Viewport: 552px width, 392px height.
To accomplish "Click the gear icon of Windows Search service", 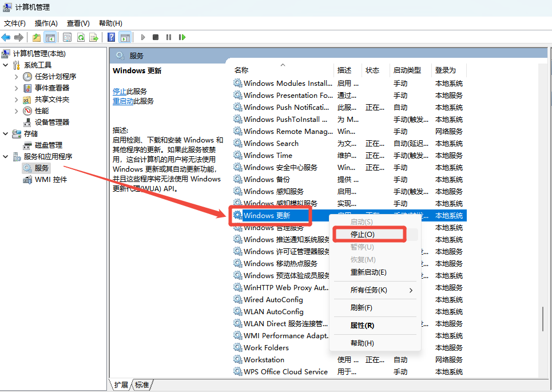I will 238,143.
